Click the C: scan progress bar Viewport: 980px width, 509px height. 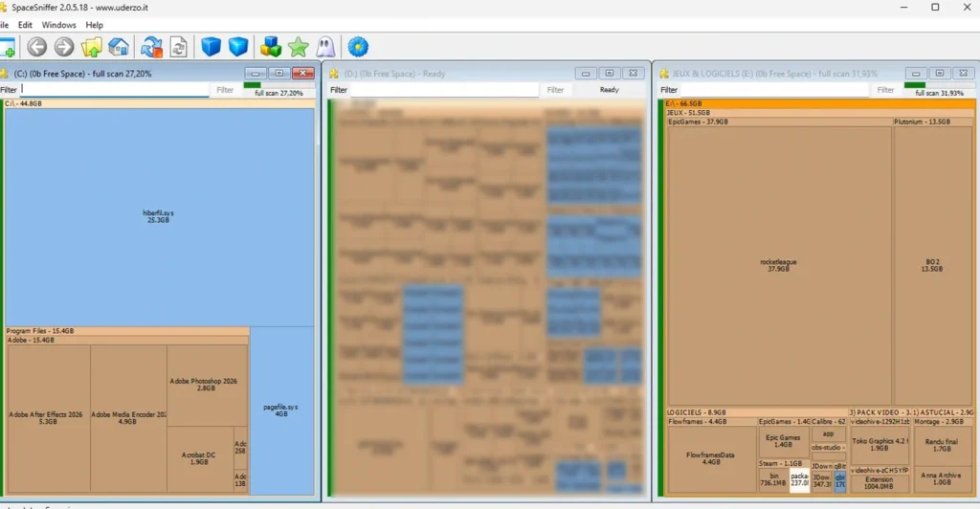point(278,85)
